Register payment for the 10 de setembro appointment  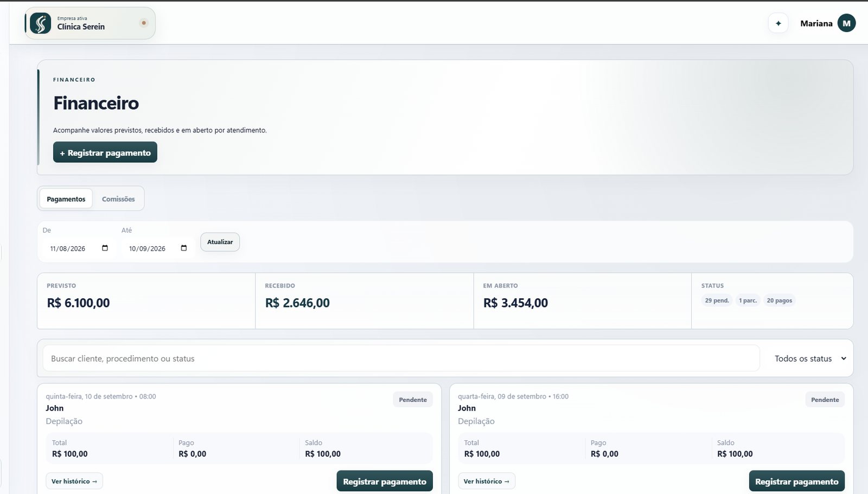pos(385,481)
